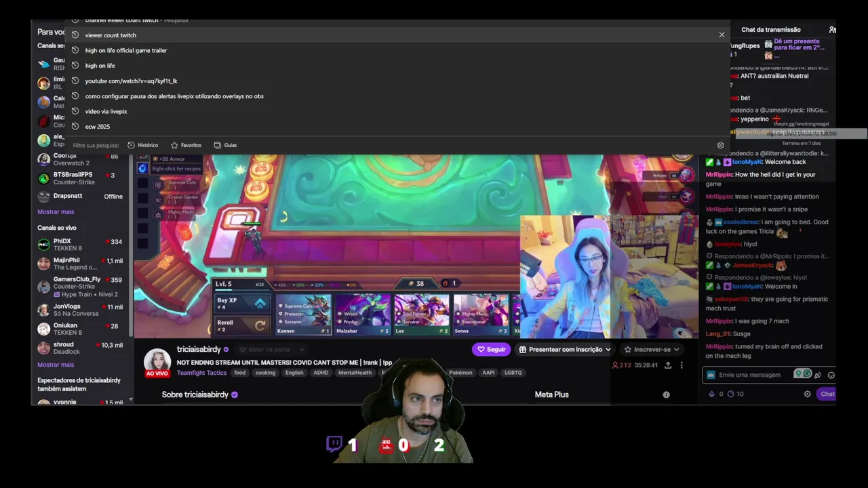Filter search by Guias

tap(225, 145)
